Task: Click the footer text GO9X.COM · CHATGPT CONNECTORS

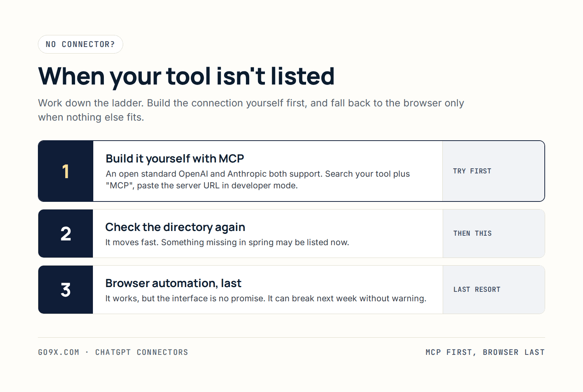Action: pos(113,352)
